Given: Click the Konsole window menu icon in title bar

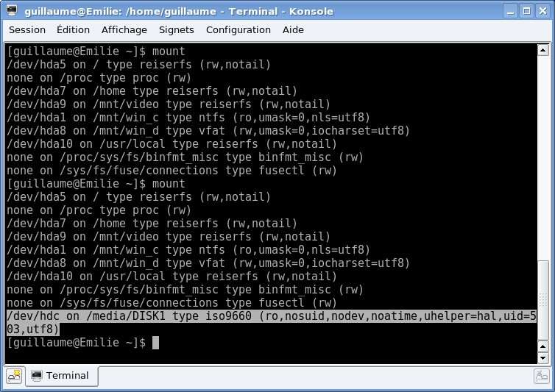Looking at the screenshot, I should (12, 10).
